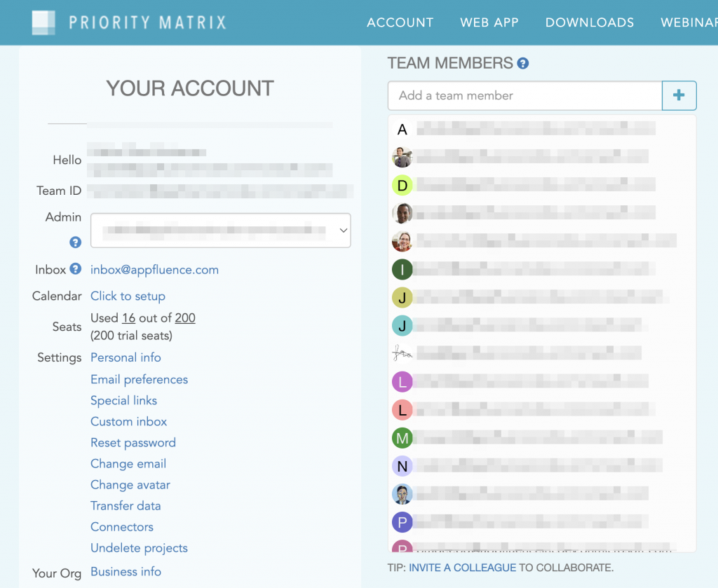Select the purple L avatar in the member list
This screenshot has width=718, height=588.
(402, 382)
